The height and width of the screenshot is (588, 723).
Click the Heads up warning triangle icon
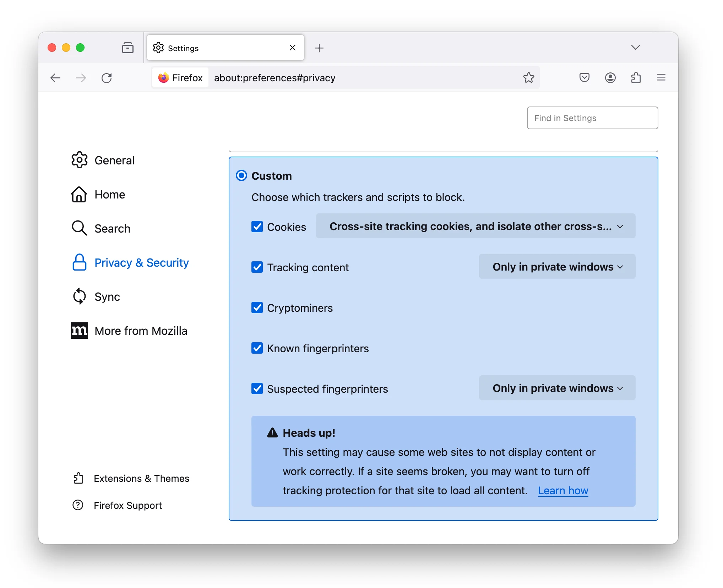(272, 432)
